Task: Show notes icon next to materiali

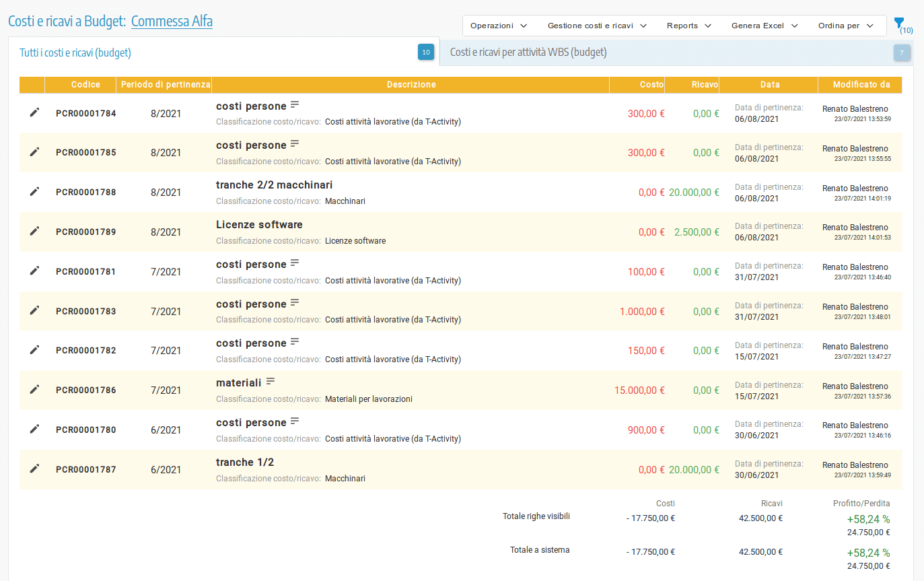Action: click(271, 382)
